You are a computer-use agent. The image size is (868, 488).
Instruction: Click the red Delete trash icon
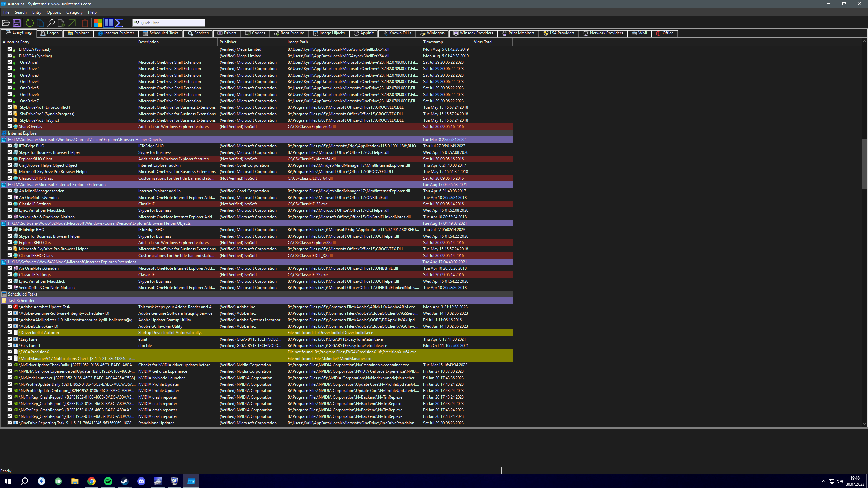click(85, 23)
